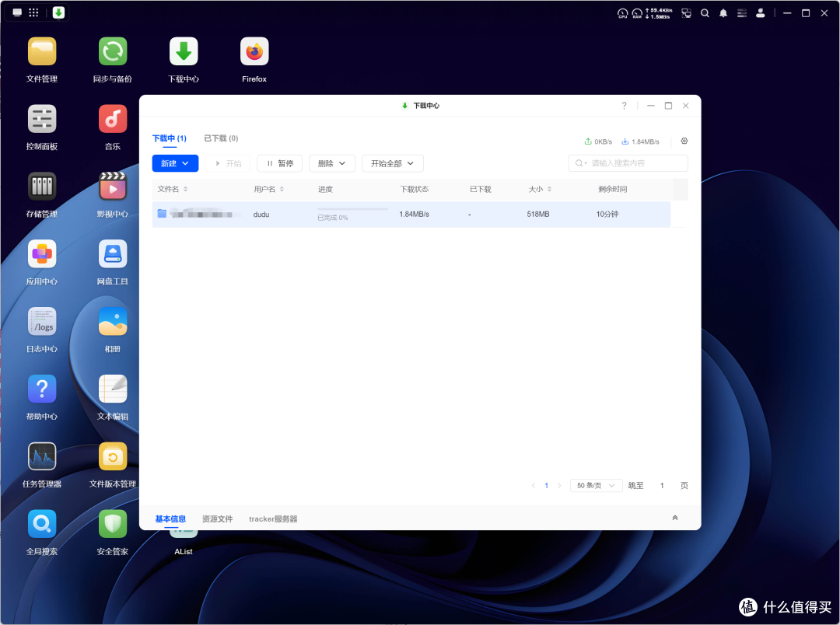Open the 文件管理 desktop app
840x625 pixels.
coord(42,51)
